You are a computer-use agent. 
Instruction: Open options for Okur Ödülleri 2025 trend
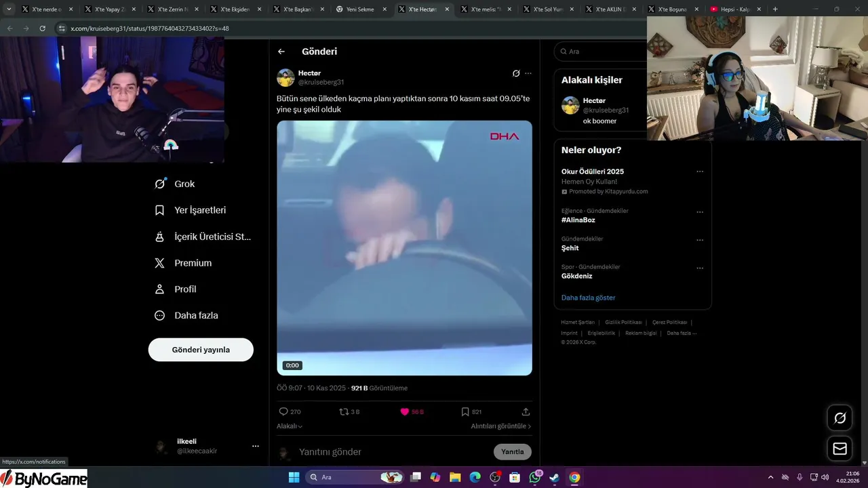[700, 171]
